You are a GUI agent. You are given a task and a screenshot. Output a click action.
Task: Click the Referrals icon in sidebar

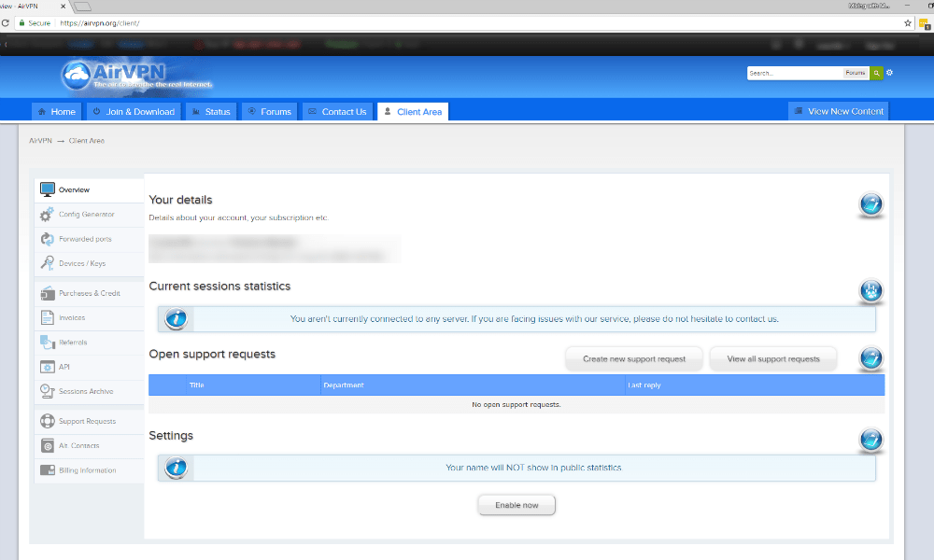pyautogui.click(x=47, y=343)
